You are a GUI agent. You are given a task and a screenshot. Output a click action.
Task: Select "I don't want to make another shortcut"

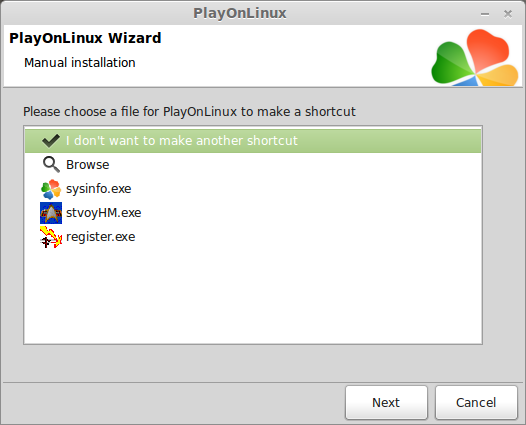point(181,141)
